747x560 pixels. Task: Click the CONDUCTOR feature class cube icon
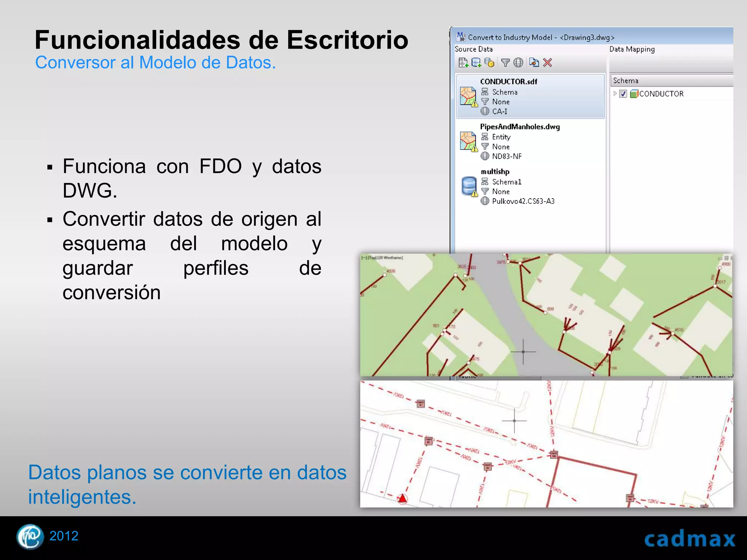634,94
